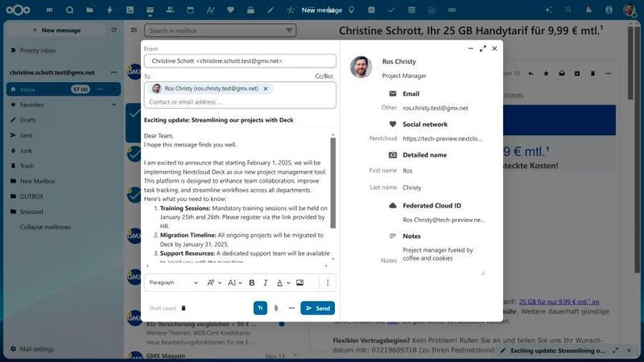644x362 pixels.
Task: Open editor toolbar vertical more menu
Action: click(x=328, y=283)
